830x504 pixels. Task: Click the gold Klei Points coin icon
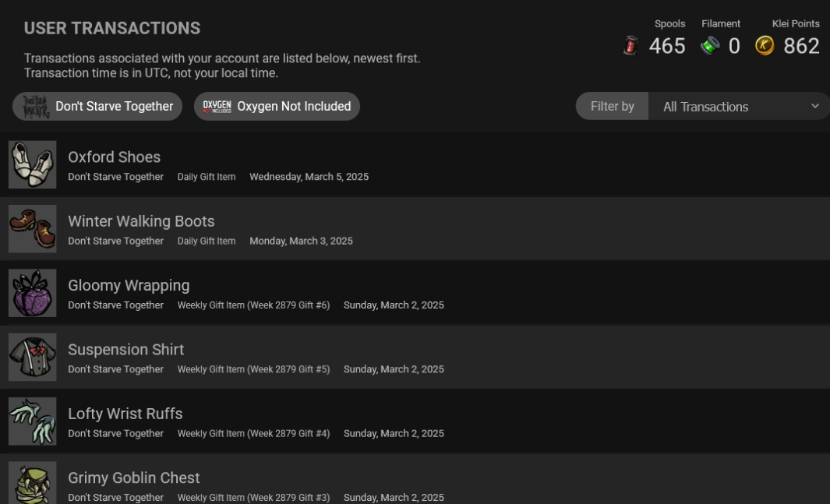pos(765,45)
